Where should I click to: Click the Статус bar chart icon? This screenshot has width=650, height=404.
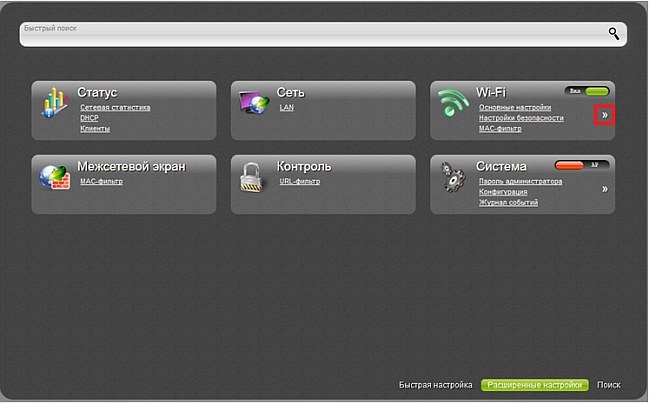click(53, 104)
